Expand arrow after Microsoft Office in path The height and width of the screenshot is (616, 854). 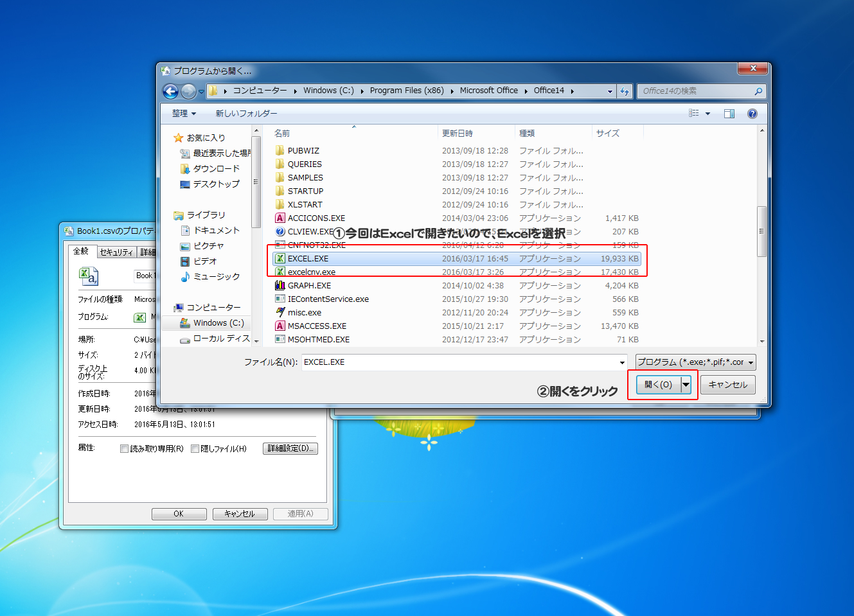pyautogui.click(x=526, y=91)
